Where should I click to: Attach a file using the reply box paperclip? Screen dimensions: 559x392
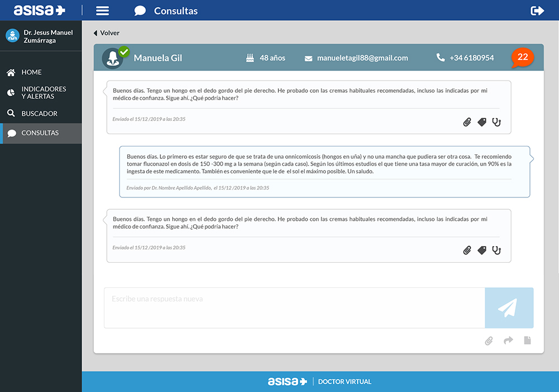pos(489,341)
